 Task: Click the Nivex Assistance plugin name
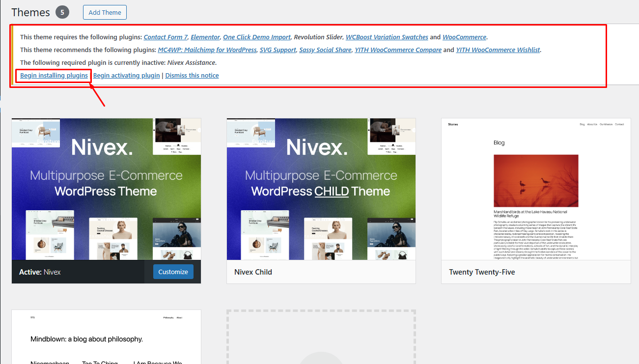point(192,62)
